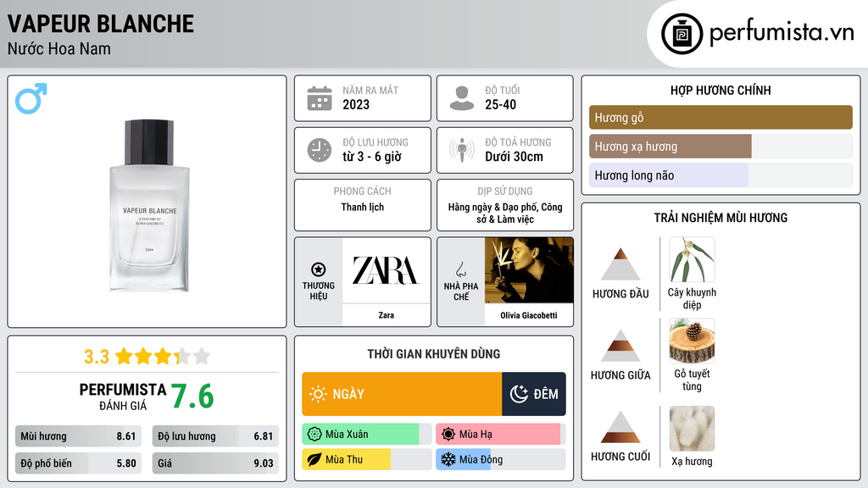
Task: Click the sillage icon beside Độ toả hương
Action: 462,150
